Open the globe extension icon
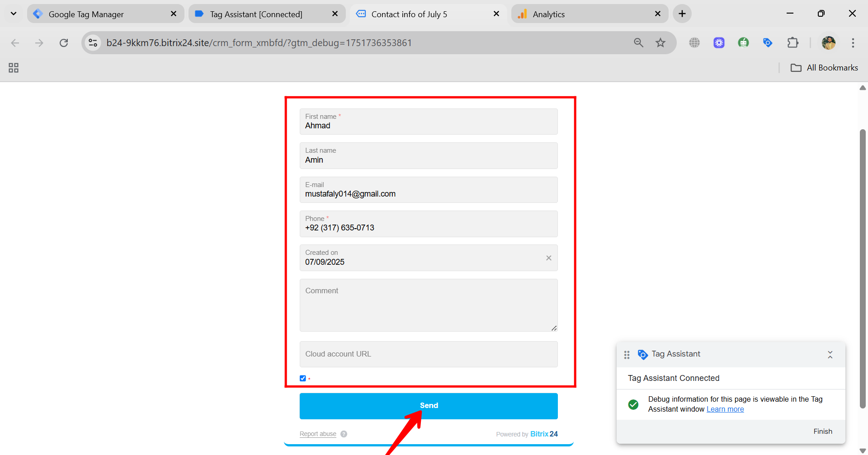Viewport: 868px width, 455px height. 694,43
